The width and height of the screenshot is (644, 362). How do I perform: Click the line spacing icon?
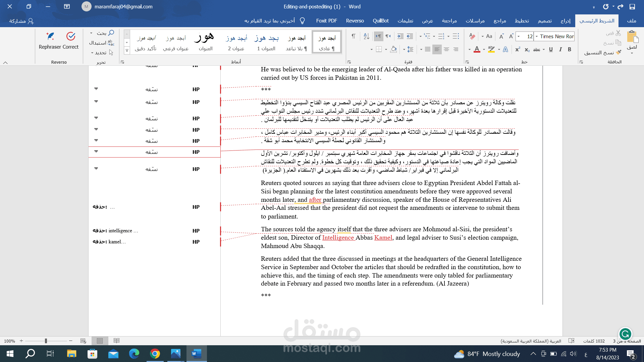click(410, 50)
